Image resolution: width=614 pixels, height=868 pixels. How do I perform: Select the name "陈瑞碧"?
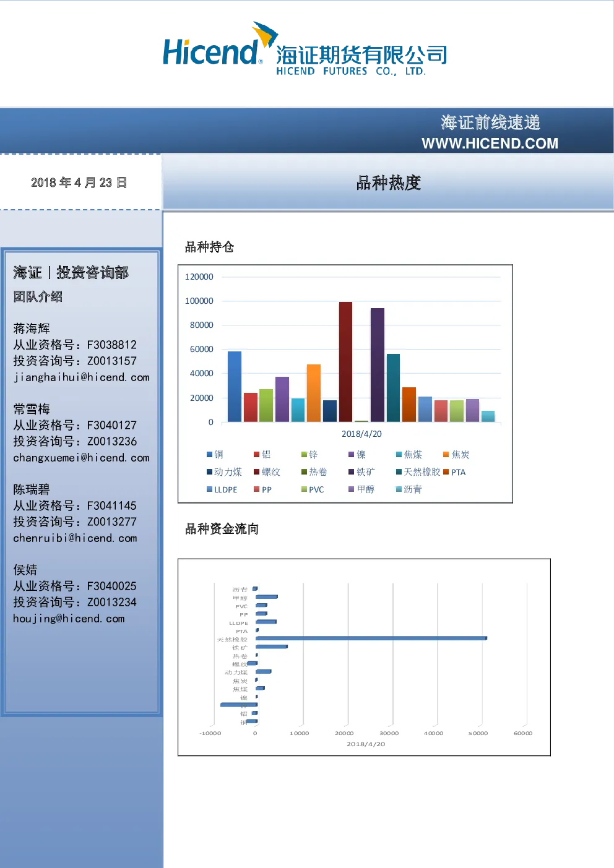coord(32,489)
